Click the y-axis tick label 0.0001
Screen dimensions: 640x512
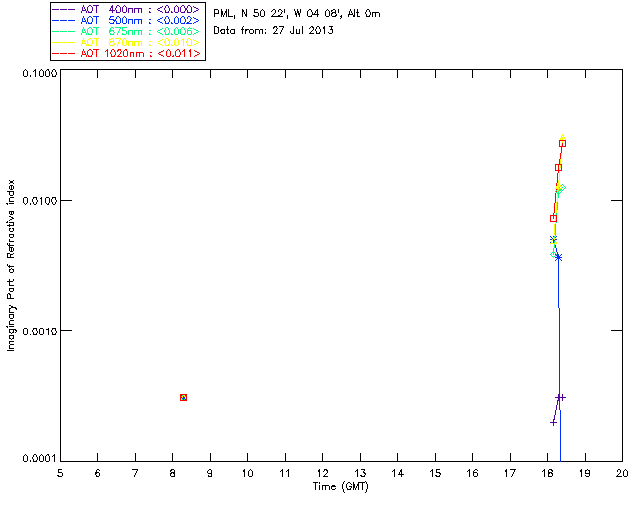click(x=39, y=459)
